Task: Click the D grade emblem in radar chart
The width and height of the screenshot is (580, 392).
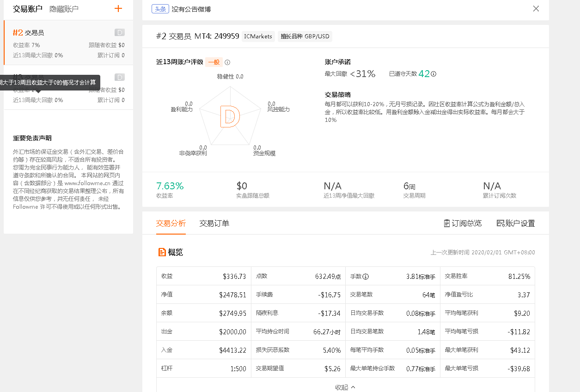Action: [x=230, y=116]
